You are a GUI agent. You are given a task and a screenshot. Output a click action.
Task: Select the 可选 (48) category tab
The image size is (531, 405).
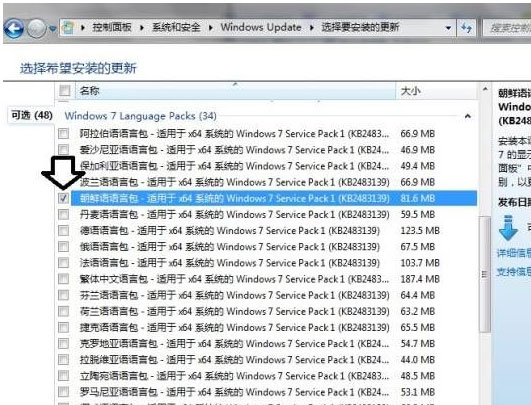32,115
